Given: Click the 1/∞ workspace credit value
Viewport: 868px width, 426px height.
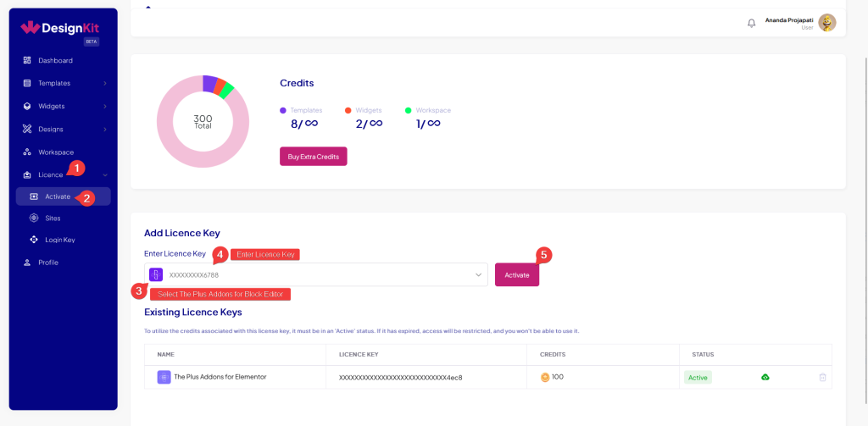Looking at the screenshot, I should [x=428, y=124].
